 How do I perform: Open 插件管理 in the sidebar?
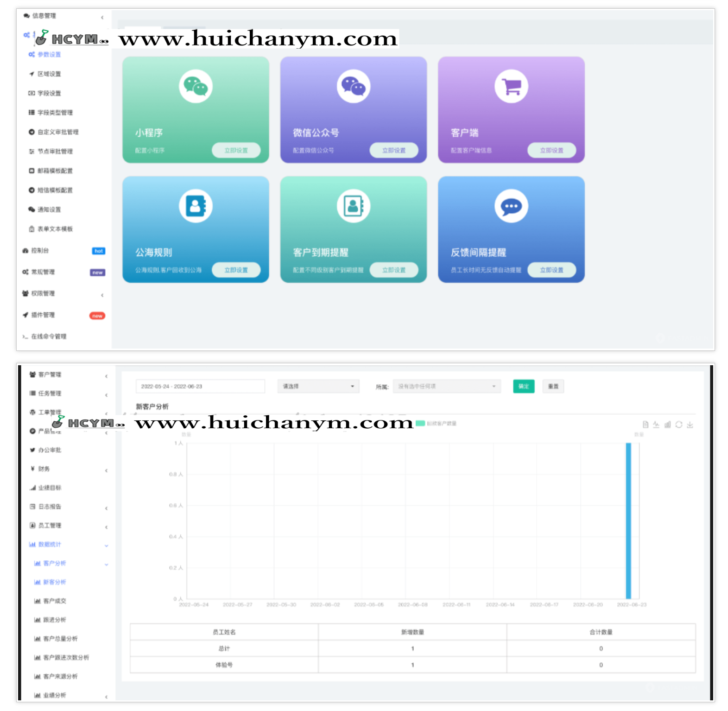tap(43, 315)
